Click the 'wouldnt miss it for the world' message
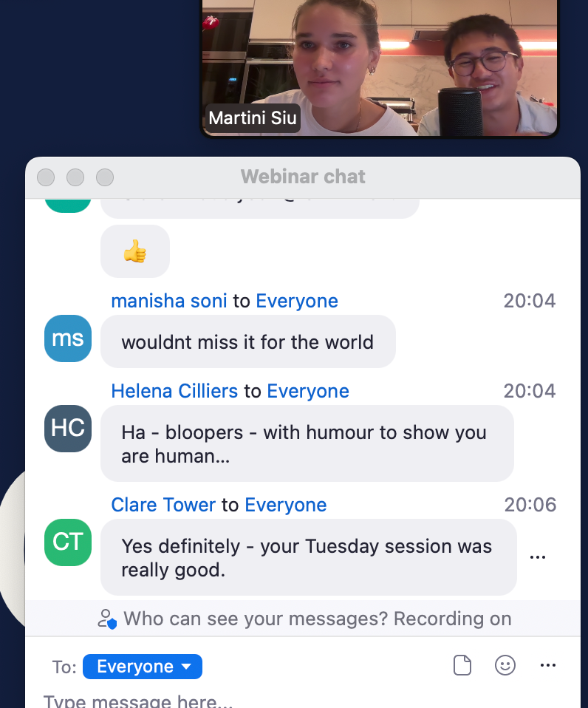The width and height of the screenshot is (588, 708). [x=247, y=342]
